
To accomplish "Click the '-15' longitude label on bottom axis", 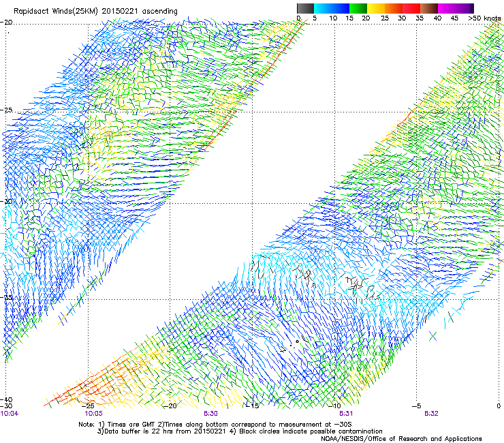I will (x=252, y=406).
